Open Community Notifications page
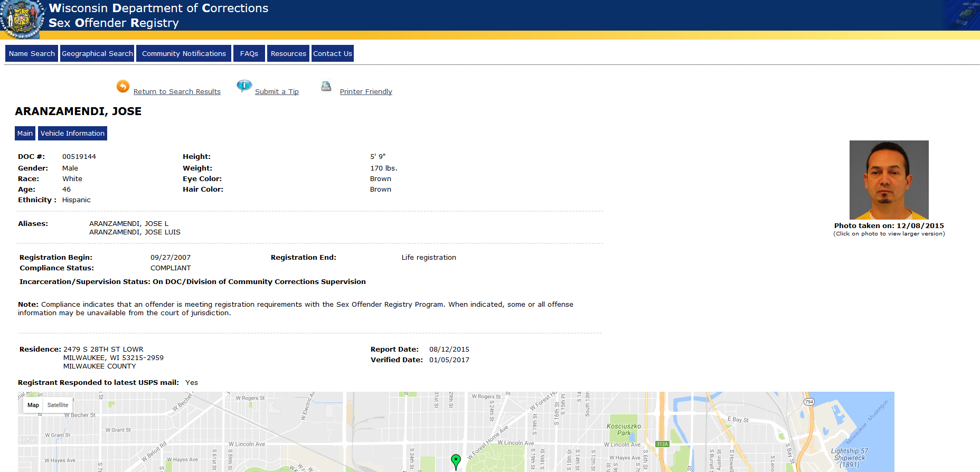Viewport: 980px width, 472px height. tap(184, 54)
